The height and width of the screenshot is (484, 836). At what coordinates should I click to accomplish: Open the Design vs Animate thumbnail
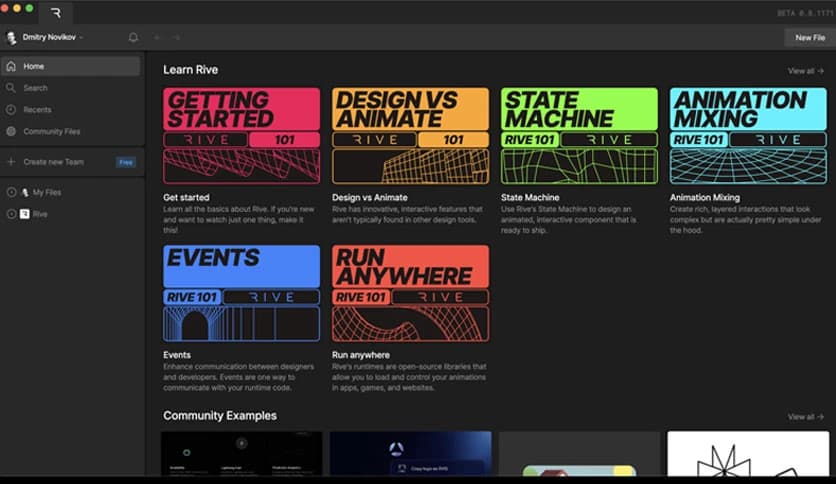(x=411, y=136)
